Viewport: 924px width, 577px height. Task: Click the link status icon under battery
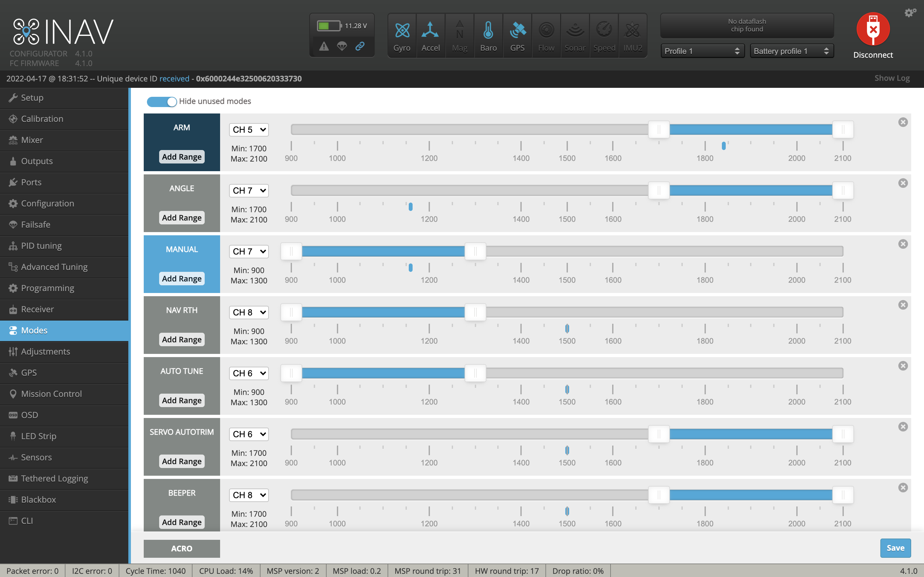coord(360,46)
